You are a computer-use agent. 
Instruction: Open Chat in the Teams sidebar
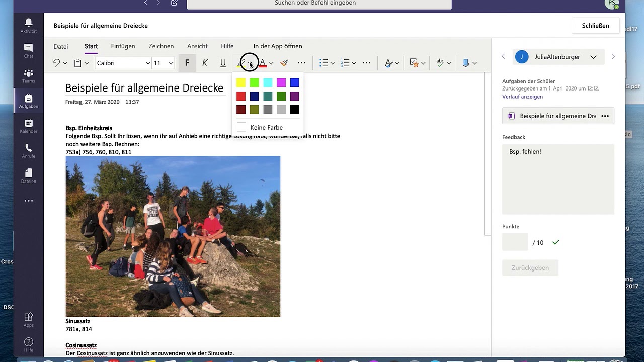[x=29, y=50]
